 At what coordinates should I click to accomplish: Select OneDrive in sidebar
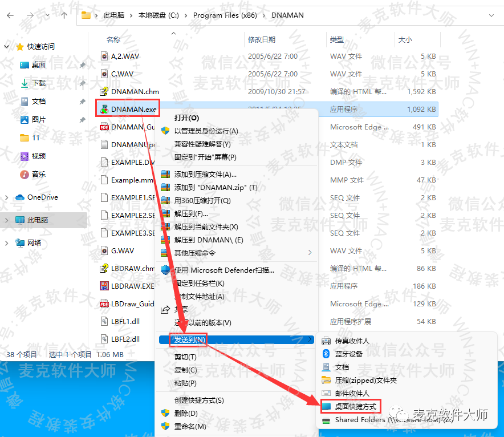coord(43,197)
